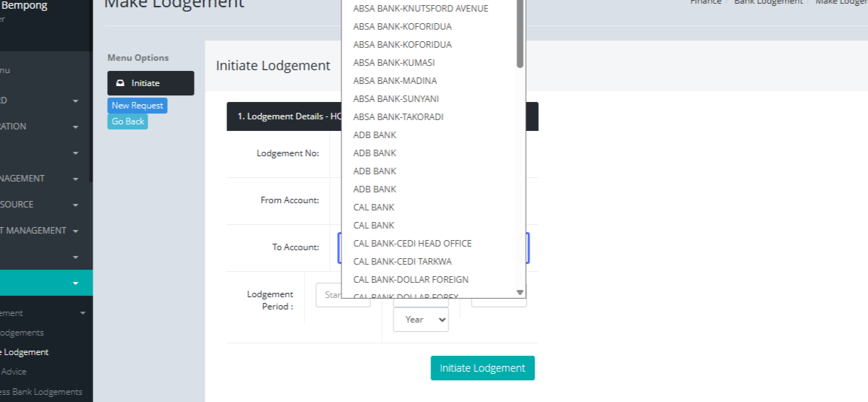Expand the sidebar menu ending in 'SOURCE'

pos(75,205)
